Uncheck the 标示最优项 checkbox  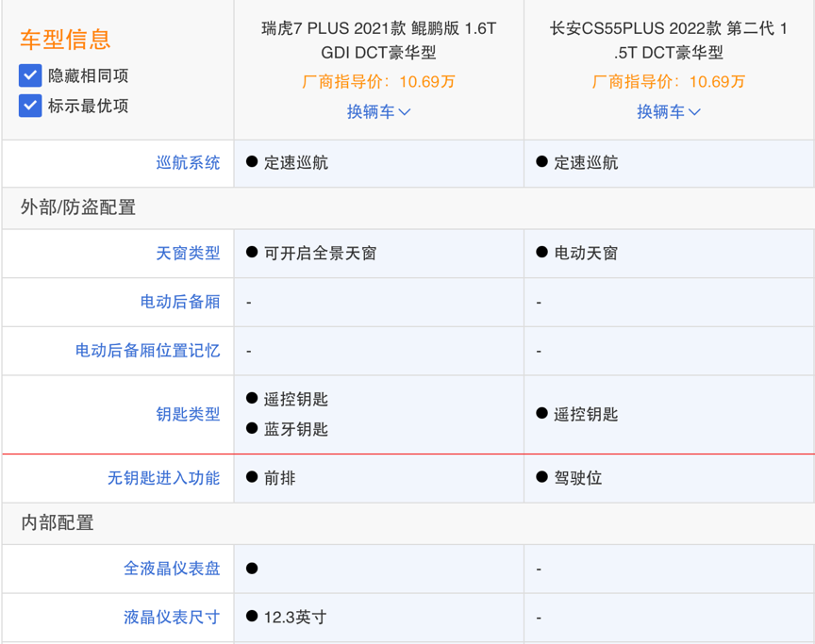[30, 106]
